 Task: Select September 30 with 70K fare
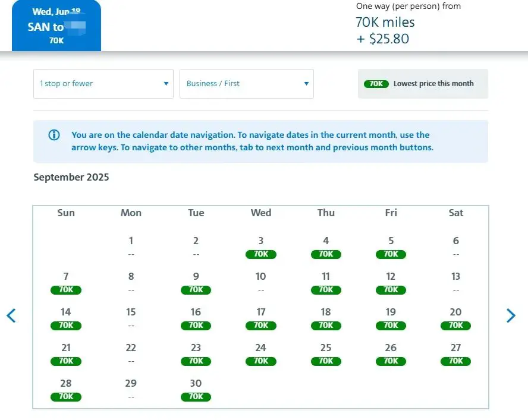(196, 390)
